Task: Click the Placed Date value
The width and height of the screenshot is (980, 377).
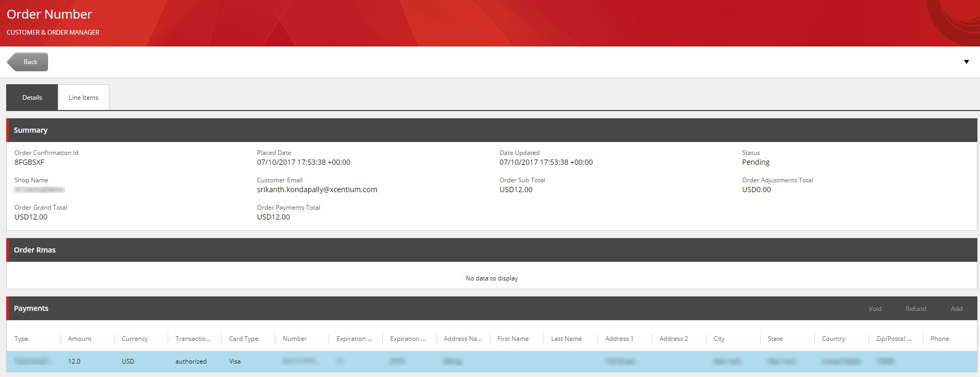Action: point(303,162)
